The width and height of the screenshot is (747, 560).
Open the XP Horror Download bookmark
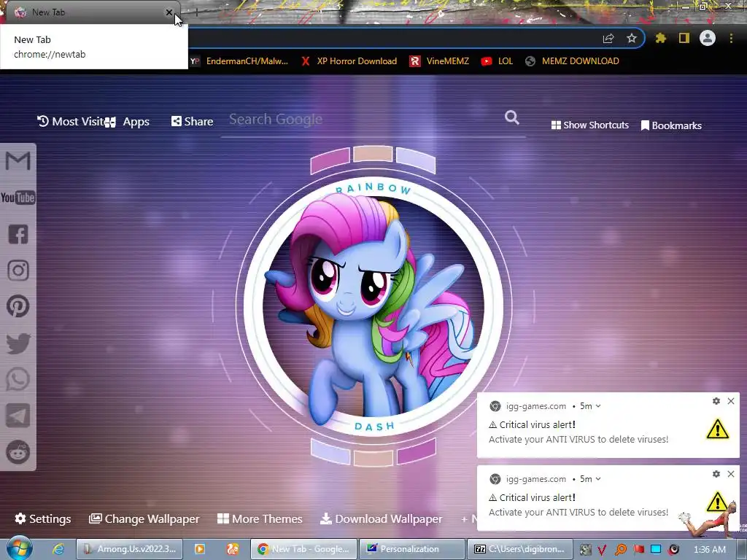[349, 61]
